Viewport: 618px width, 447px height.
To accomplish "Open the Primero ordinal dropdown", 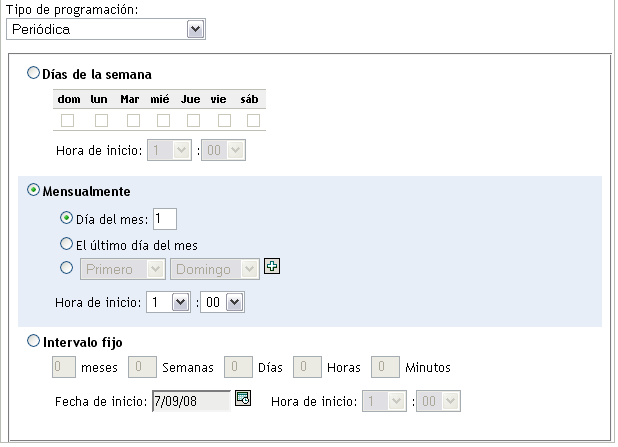I will [122, 268].
